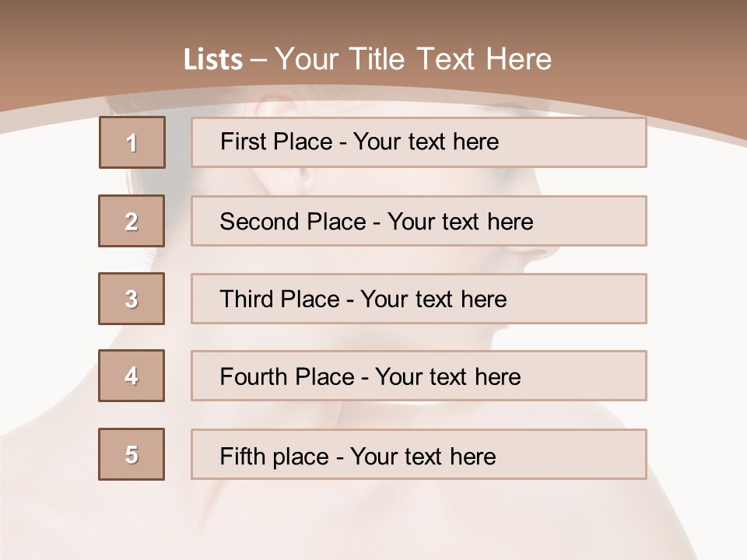Click the number 3 box
This screenshot has width=747, height=560.
click(132, 299)
